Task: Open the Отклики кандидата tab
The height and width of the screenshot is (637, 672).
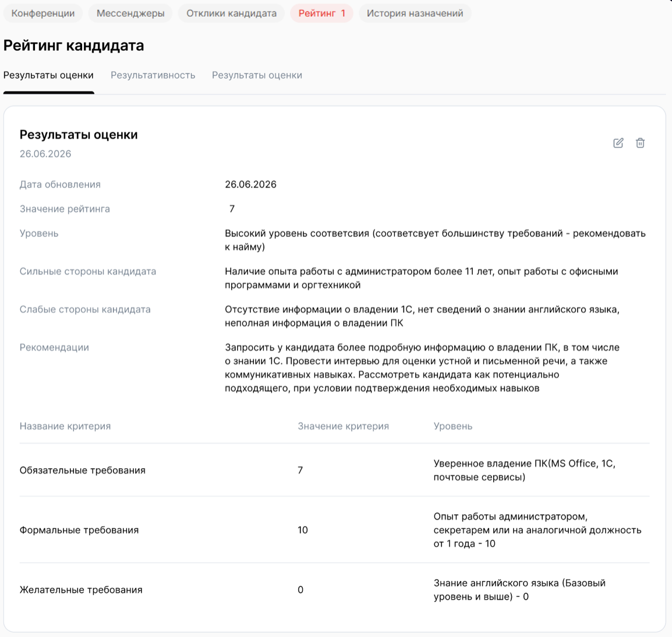Action: tap(231, 13)
